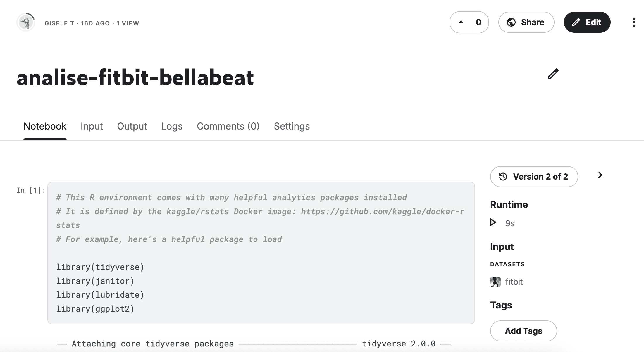Open the fitbit dataset link

coord(514,282)
